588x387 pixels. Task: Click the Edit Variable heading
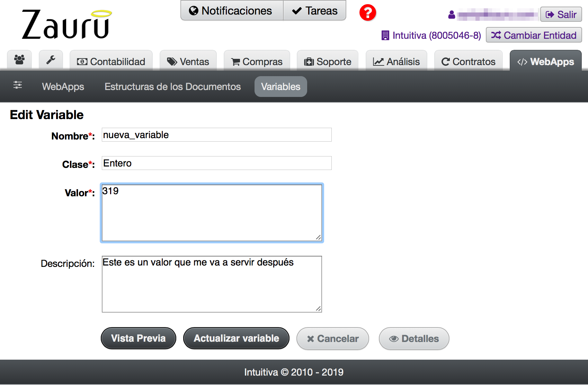click(47, 115)
